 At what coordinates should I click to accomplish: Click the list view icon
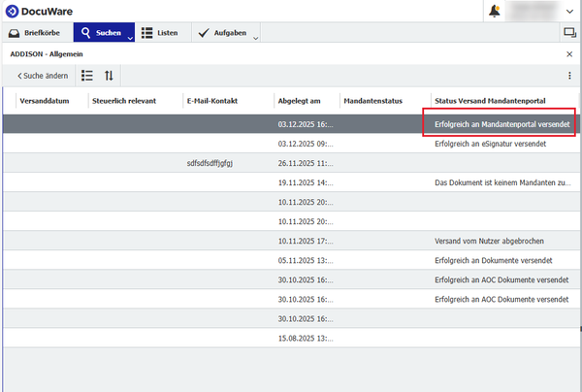click(x=87, y=76)
